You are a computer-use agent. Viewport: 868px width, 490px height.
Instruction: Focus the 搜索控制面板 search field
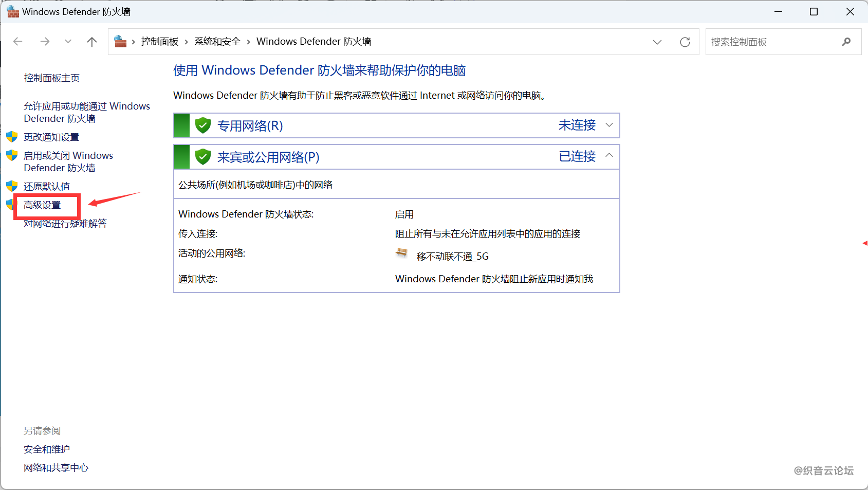783,42
